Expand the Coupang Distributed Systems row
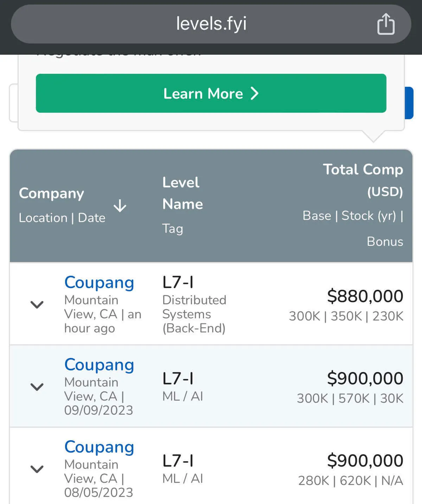This screenshot has height=504, width=422. click(37, 304)
